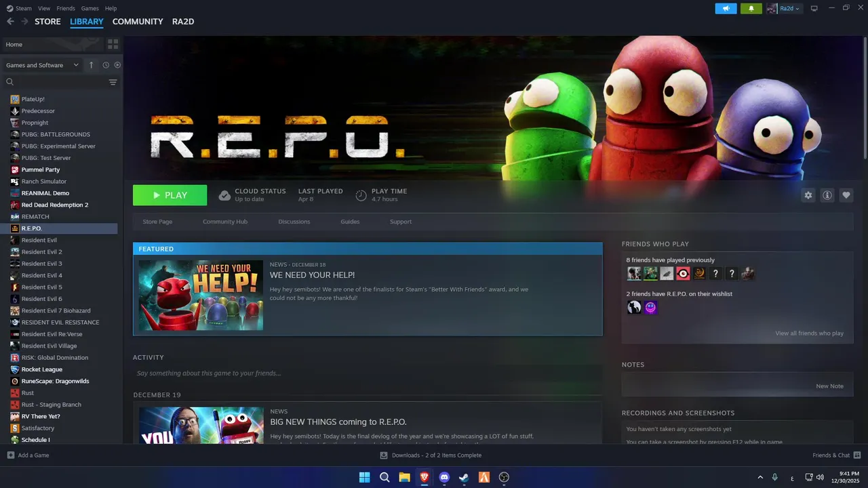Viewport: 868px width, 488px height.
Task: Click the Downloads status icon
Action: coord(384,455)
